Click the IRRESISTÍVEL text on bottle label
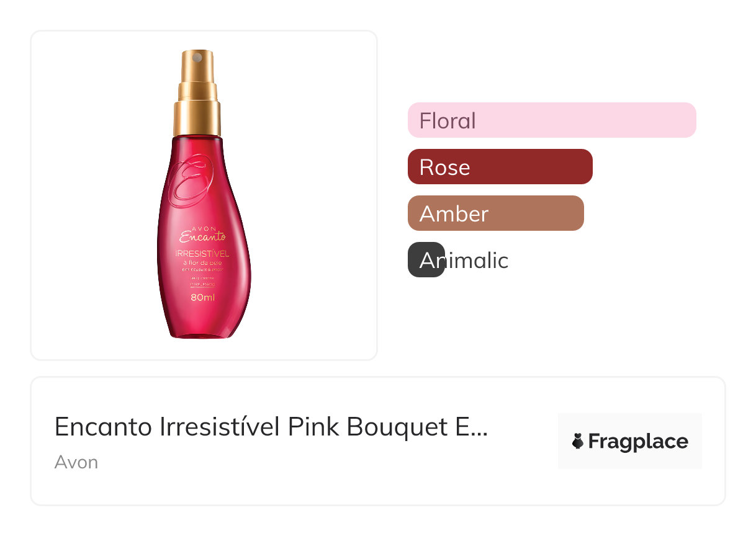The width and height of the screenshot is (756, 536). [x=202, y=253]
